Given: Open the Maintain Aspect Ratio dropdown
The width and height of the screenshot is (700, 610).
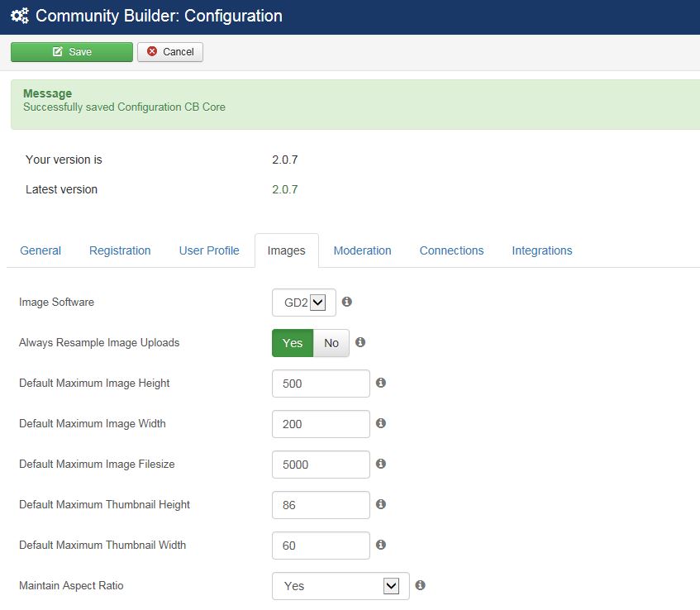Looking at the screenshot, I should (340, 586).
